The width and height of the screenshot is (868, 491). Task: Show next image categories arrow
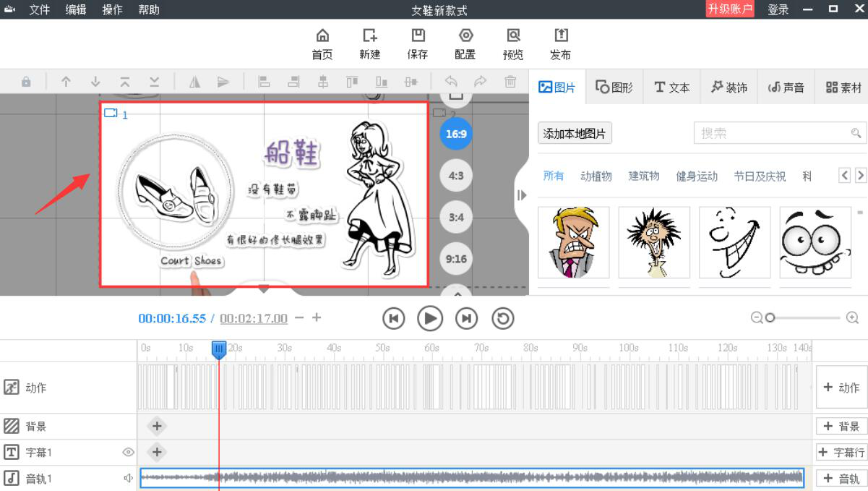[860, 176]
